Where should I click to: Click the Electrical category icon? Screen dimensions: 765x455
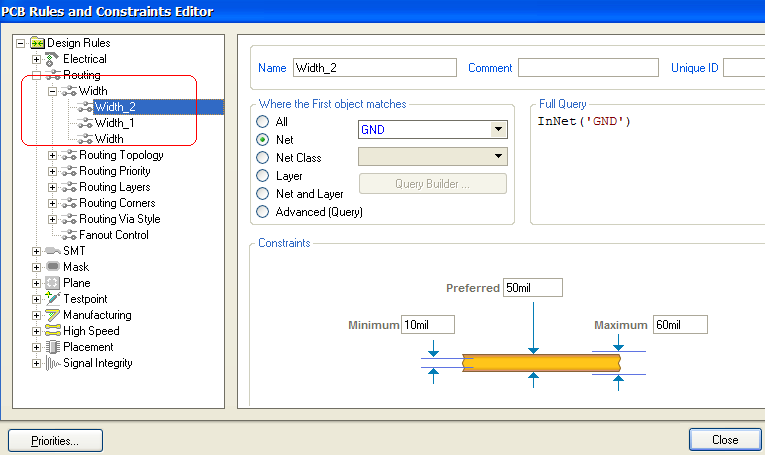click(53, 59)
